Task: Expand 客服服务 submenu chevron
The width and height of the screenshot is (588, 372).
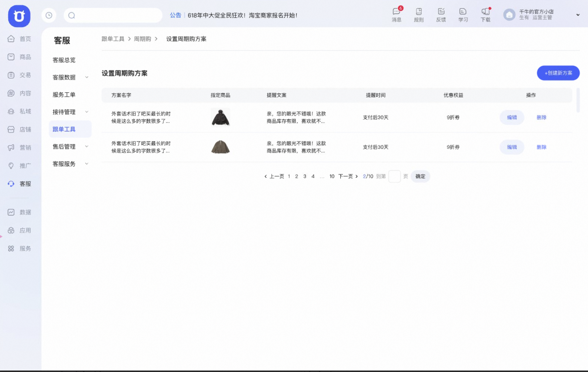Action: point(87,164)
